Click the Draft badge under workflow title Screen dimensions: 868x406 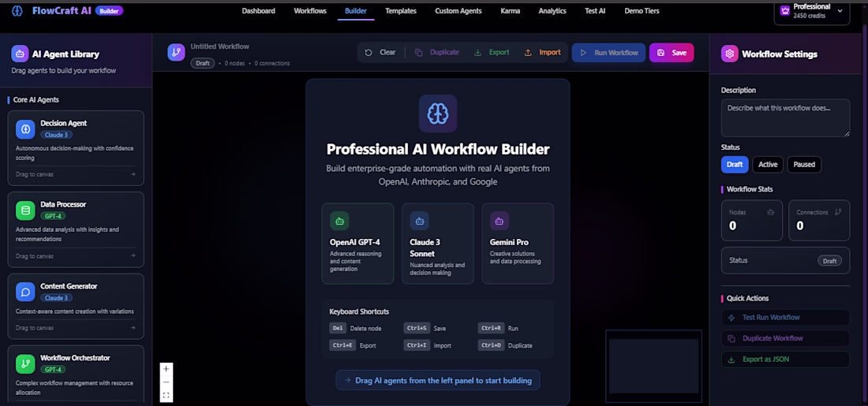[x=203, y=63]
